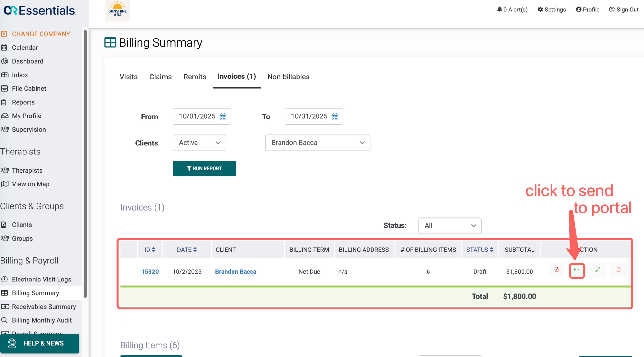Viewport: 644px width, 357px height.
Task: Open the From date calendar picker icon
Action: pos(223,116)
